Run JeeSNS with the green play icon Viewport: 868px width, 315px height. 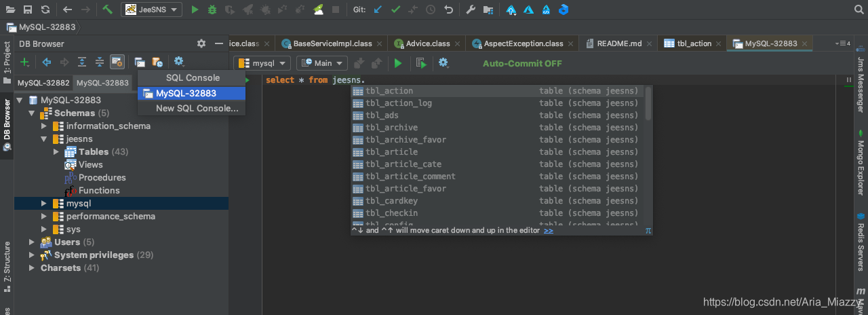(195, 10)
